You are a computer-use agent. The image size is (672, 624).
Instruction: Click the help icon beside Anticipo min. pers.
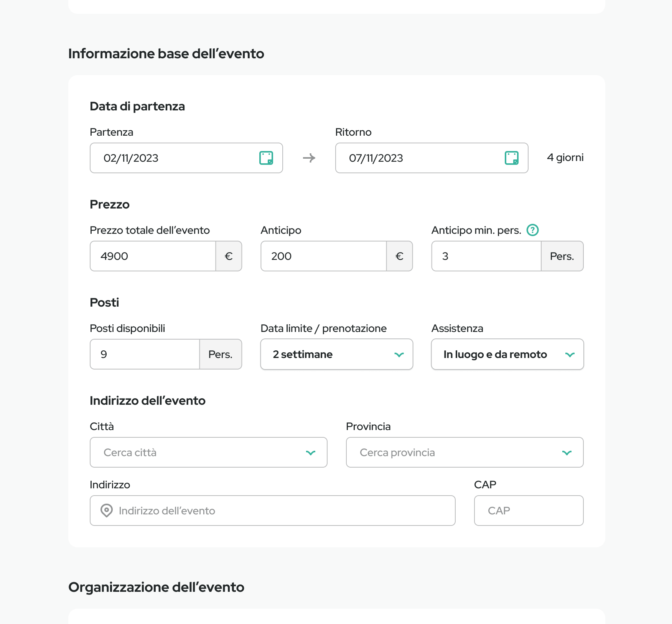(x=532, y=230)
